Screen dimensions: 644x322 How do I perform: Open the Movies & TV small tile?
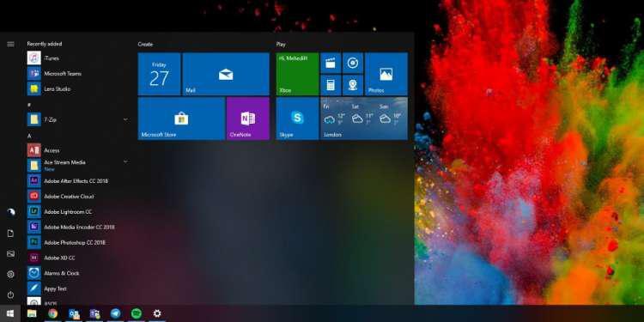click(x=331, y=63)
